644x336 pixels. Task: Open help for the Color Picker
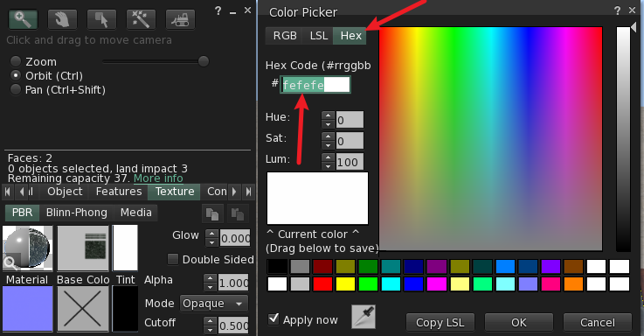coord(617,10)
